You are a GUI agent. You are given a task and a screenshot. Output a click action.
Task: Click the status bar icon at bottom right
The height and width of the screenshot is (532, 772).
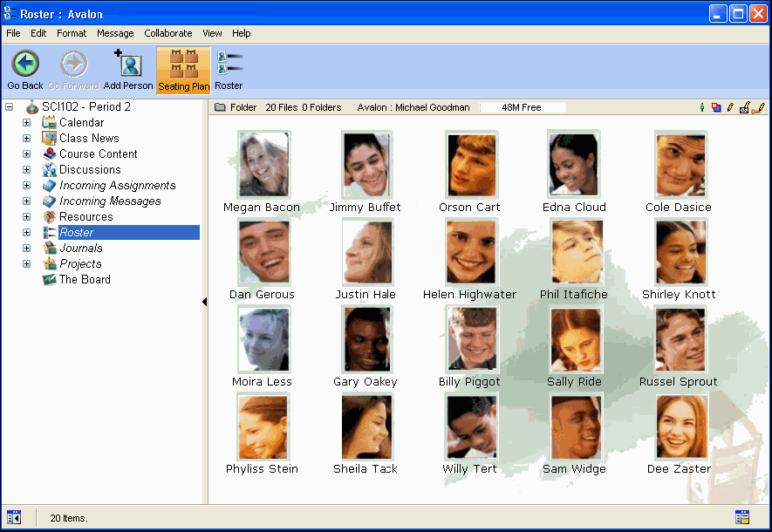[x=742, y=517]
